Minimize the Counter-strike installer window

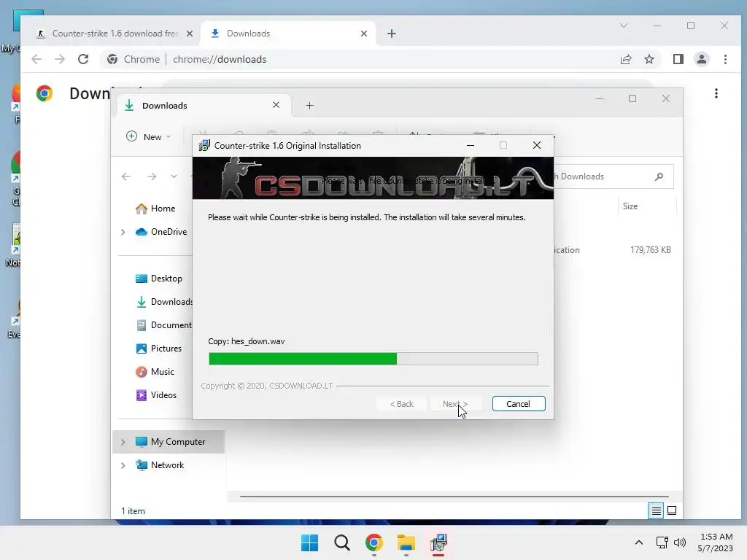tap(471, 145)
